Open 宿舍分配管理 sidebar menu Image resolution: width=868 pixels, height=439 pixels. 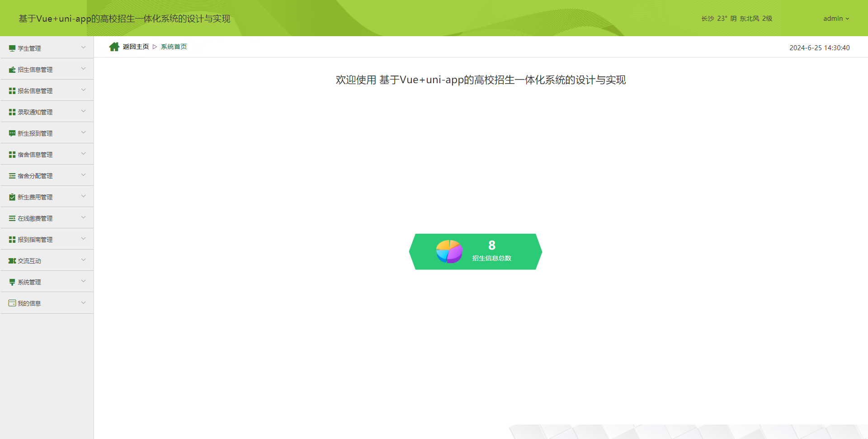coord(47,175)
